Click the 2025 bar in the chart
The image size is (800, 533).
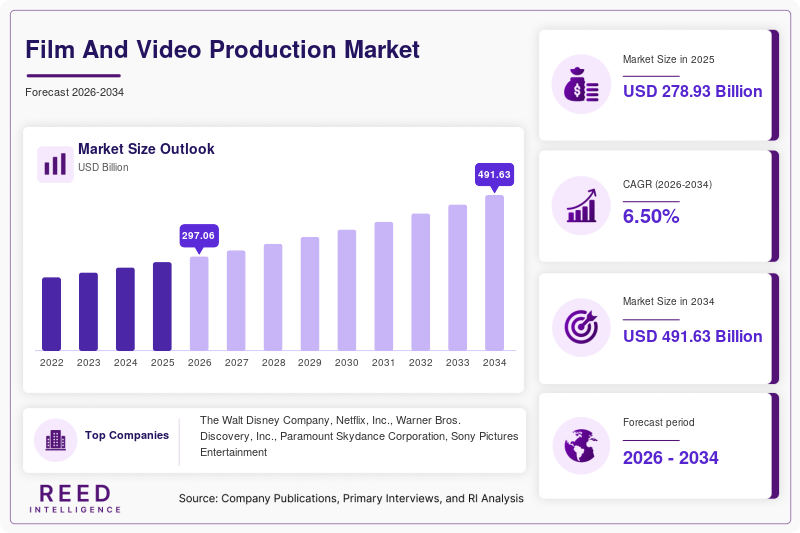[162, 307]
